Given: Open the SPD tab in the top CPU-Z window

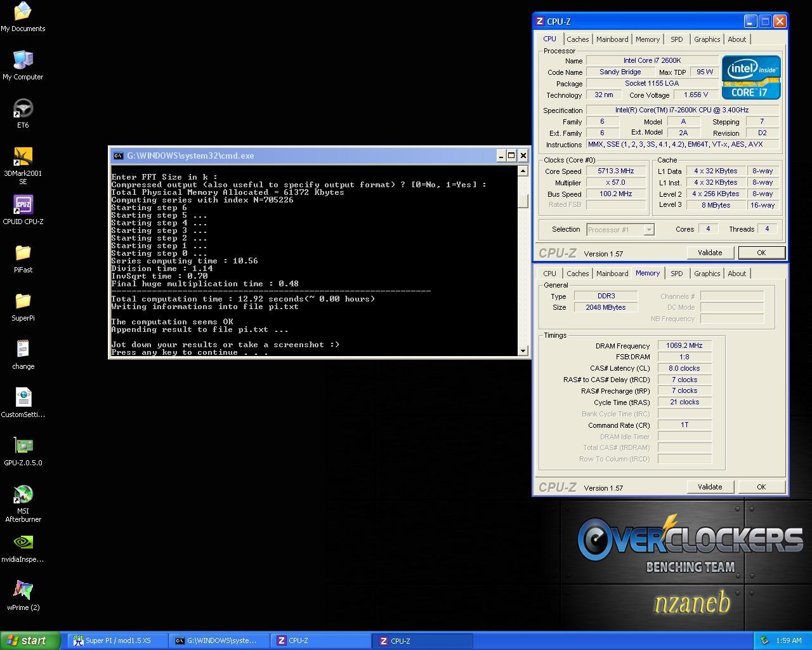Looking at the screenshot, I should pos(676,39).
